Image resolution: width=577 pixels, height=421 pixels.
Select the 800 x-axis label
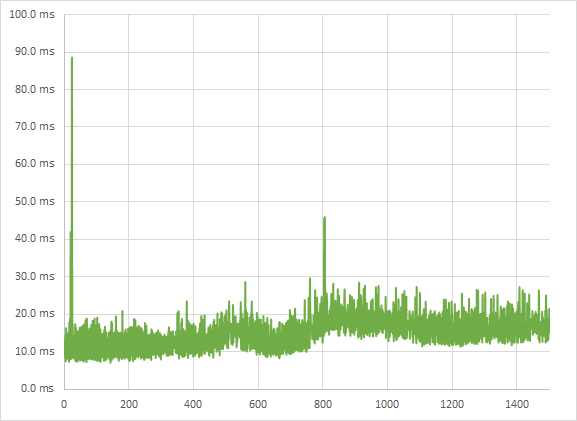coord(323,404)
